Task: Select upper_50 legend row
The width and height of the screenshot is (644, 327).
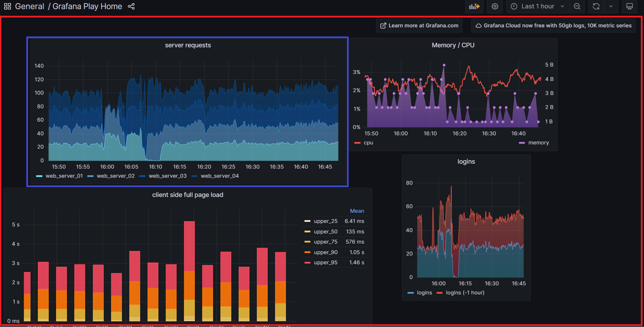Action: coord(335,232)
